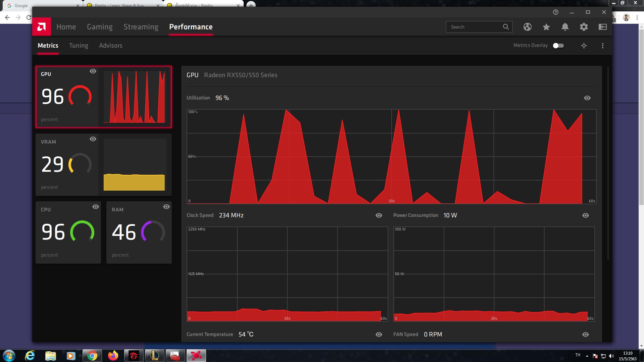
Task: Select the Metrics sub-tab
Action: [x=48, y=46]
